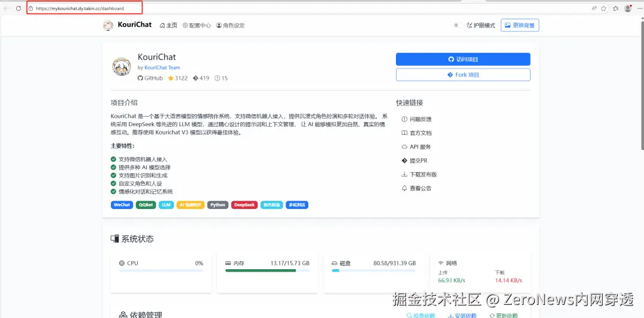Click the memory 内存 icon
This screenshot has height=318, width=644.
[228, 263]
